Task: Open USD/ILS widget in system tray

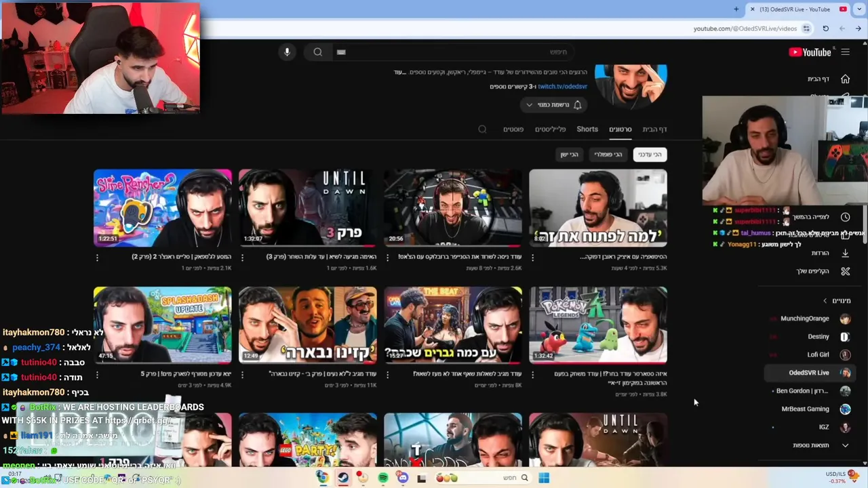Action: click(x=843, y=478)
